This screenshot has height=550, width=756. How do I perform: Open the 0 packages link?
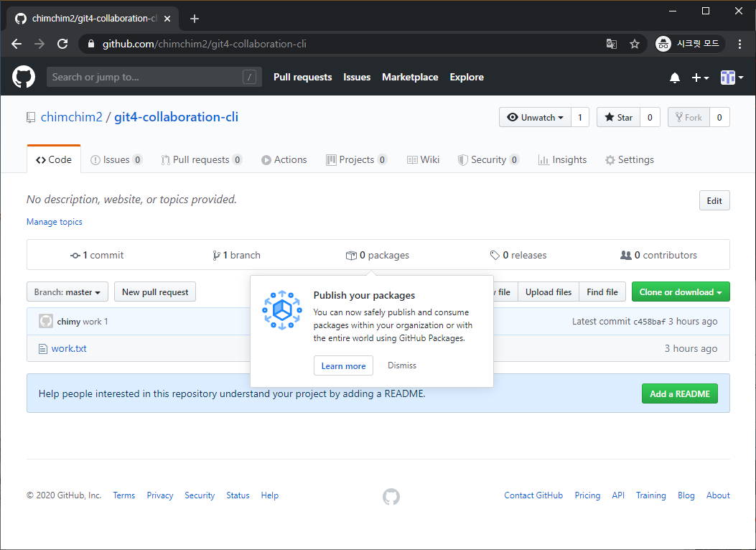pyautogui.click(x=378, y=255)
